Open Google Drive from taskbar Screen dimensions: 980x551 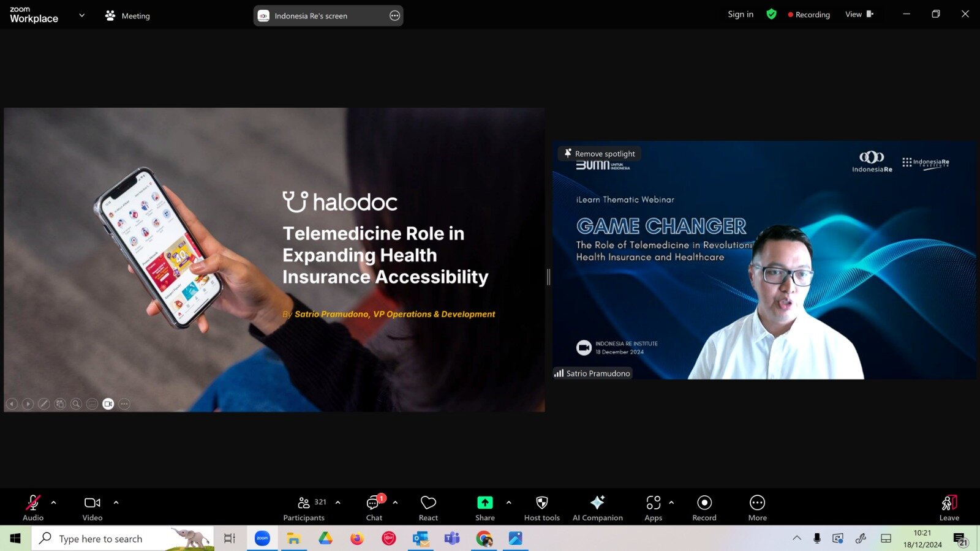[x=325, y=539]
